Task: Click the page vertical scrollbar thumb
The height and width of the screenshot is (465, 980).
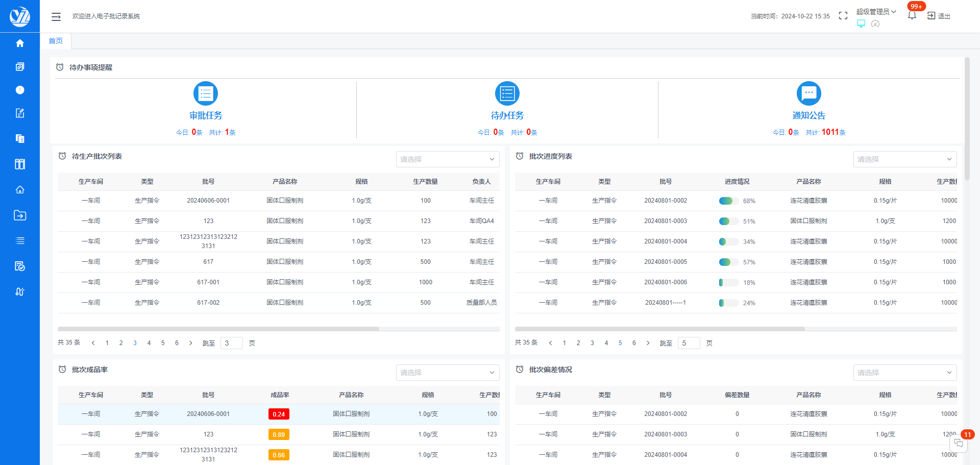Action: (967, 119)
